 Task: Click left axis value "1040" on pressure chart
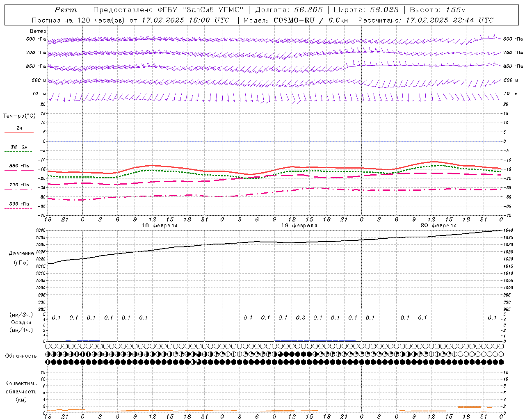click(41, 231)
